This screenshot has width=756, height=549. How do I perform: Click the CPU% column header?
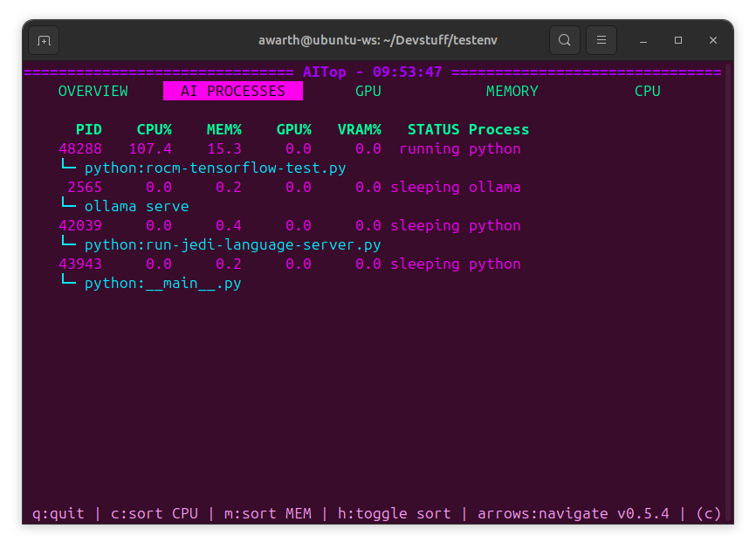coord(154,128)
